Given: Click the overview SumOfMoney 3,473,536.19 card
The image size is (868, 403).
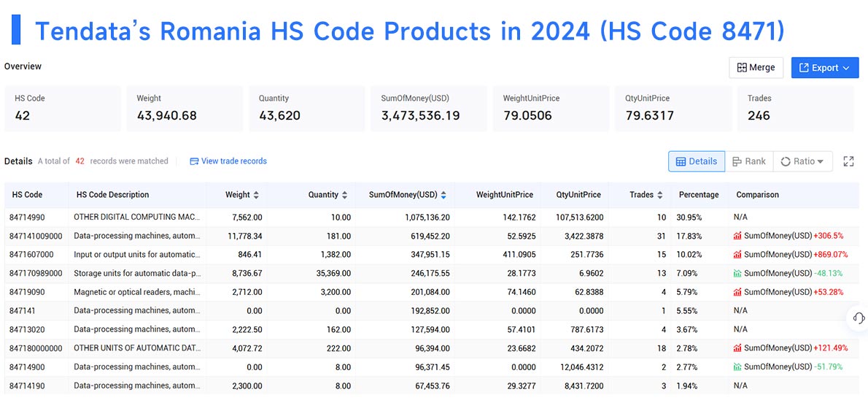Looking at the screenshot, I should pyautogui.click(x=429, y=109).
